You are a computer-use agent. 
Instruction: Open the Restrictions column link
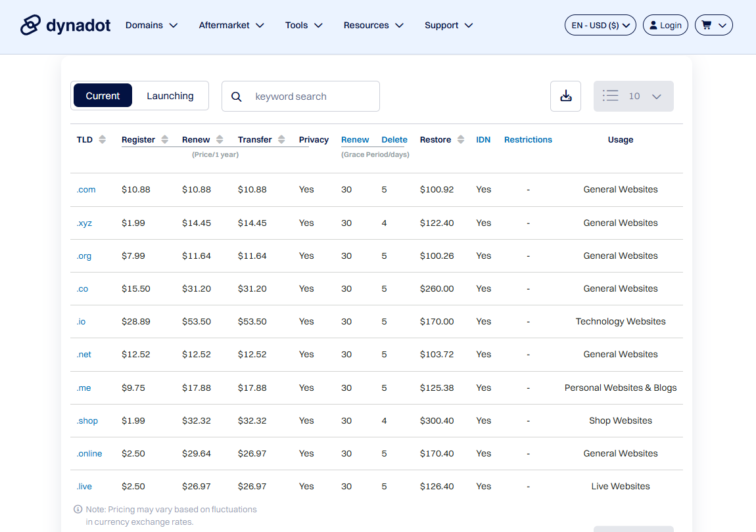pos(528,139)
